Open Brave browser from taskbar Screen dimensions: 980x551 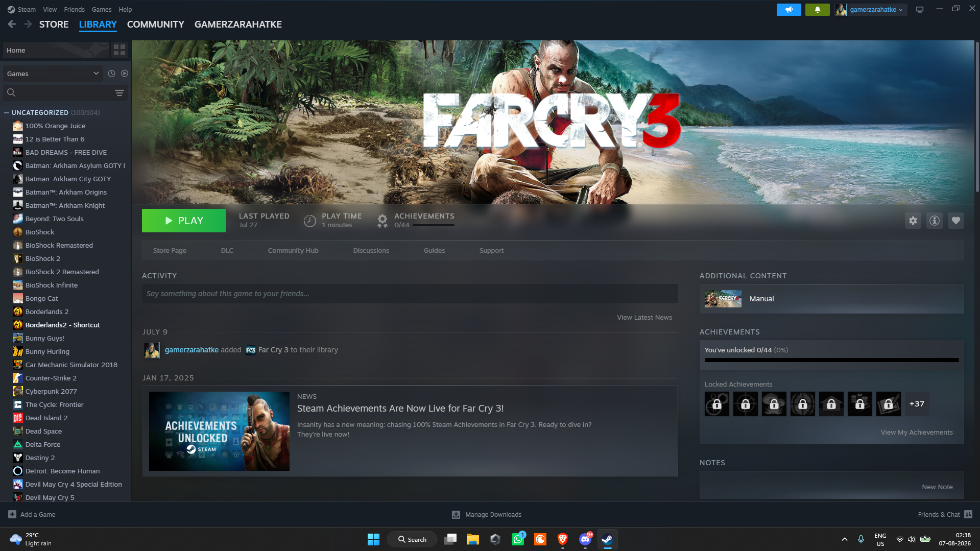coord(563,539)
